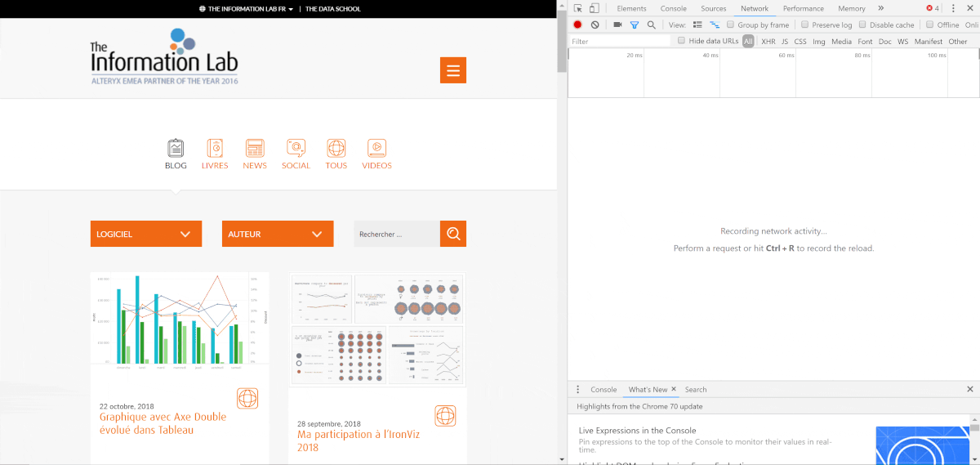Activate DevTools inspect element picker
The height and width of the screenshot is (465, 980).
tap(578, 8)
